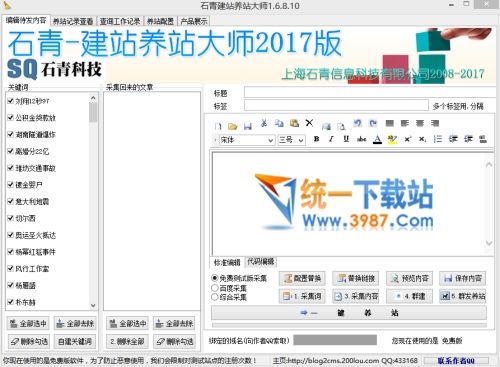Open the 三号 font size dropdown

point(291,140)
